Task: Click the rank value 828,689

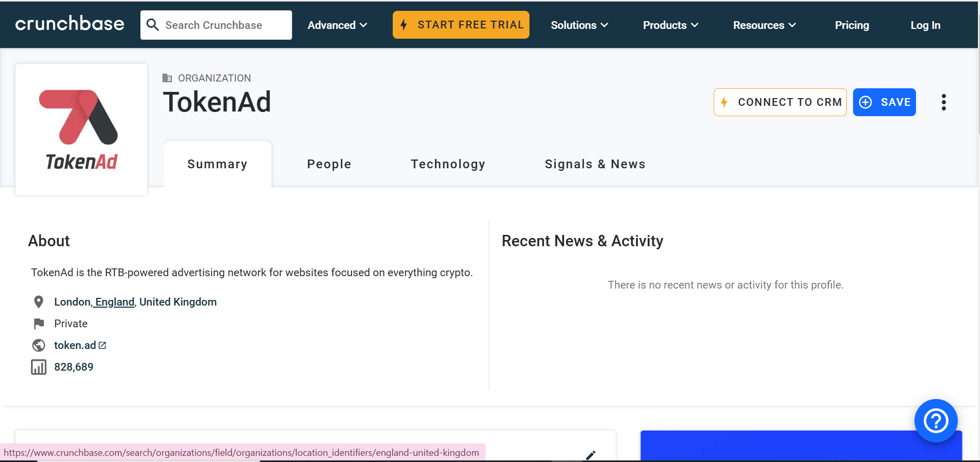Action: click(74, 367)
